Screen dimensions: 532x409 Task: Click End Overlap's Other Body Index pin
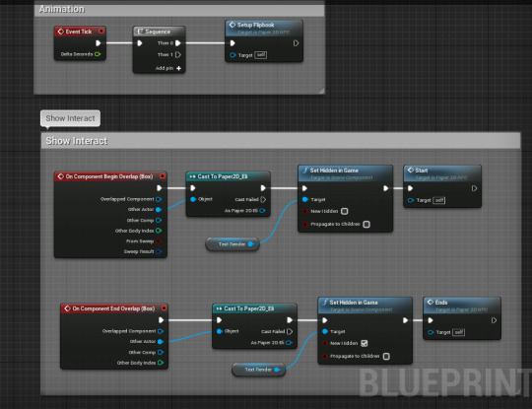161,363
